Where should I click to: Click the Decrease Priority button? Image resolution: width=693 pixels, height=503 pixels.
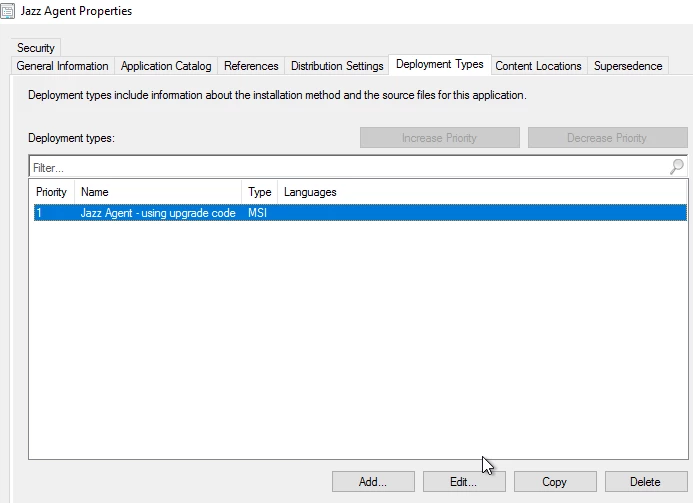(x=608, y=138)
